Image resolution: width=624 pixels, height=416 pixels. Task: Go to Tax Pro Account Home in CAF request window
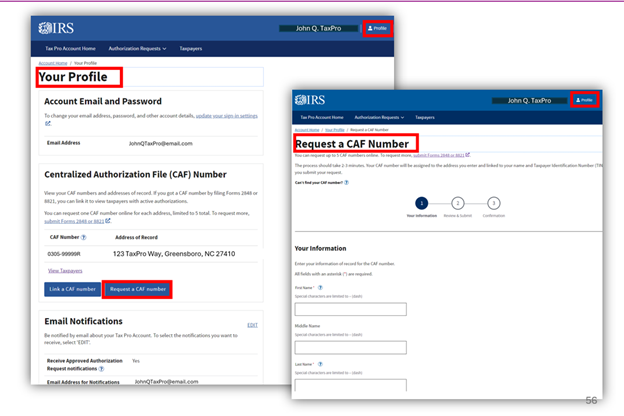(322, 117)
